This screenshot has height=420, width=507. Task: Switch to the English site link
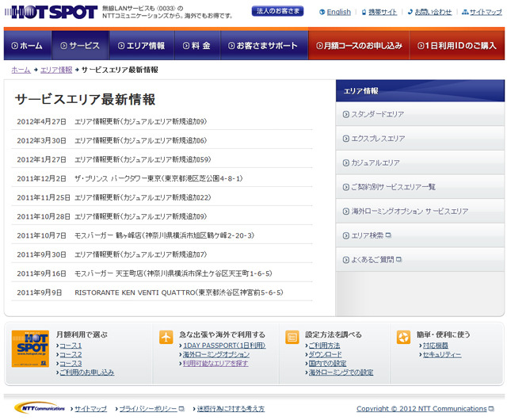[x=338, y=12]
